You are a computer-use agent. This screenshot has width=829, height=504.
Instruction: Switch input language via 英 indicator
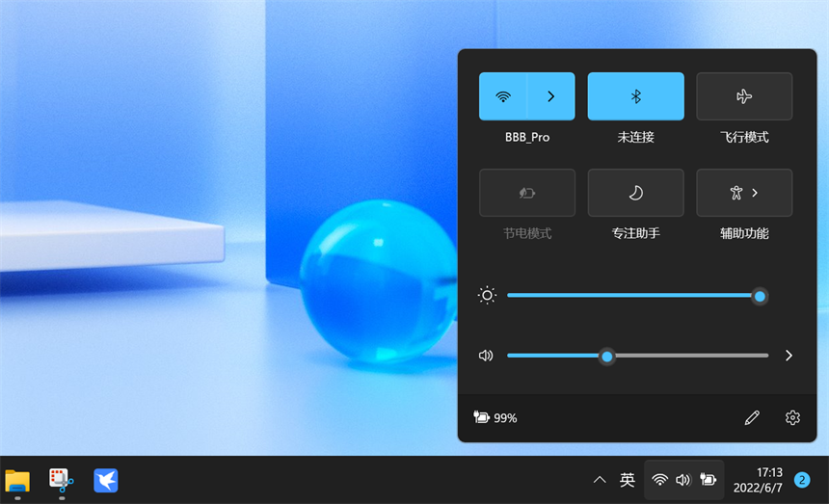point(627,479)
